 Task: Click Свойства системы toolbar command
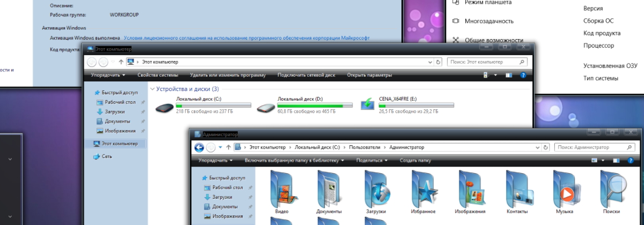click(158, 76)
